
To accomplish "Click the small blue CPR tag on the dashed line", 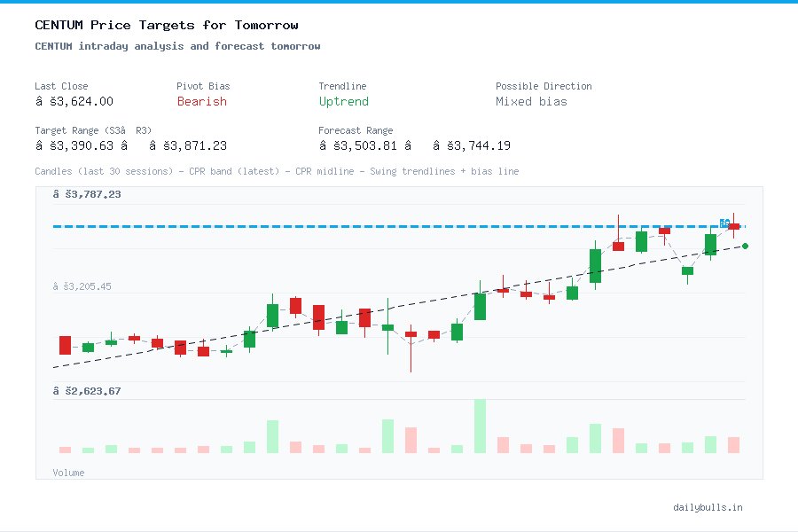I will 724,223.
